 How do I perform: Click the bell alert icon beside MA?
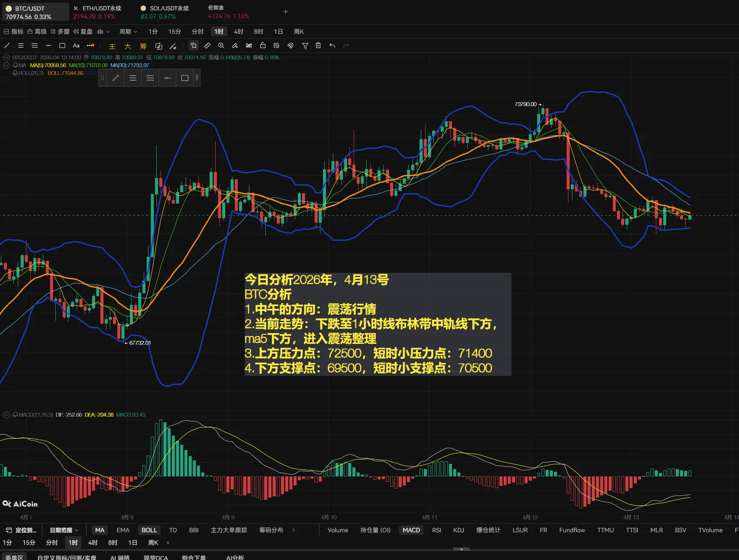click(x=15, y=65)
